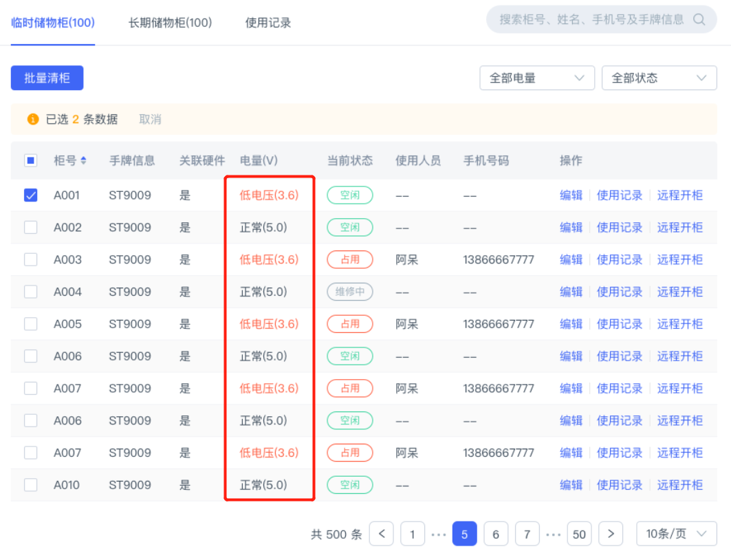Toggle the select-all header checkbox
The image size is (731, 560).
(x=31, y=161)
